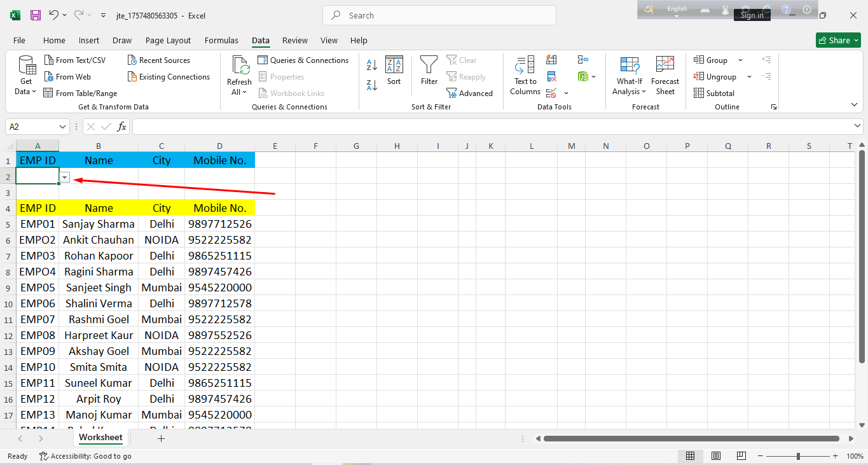Increase zoom using the zoom slider
Screen dimensions: 868x465
[x=835, y=456]
